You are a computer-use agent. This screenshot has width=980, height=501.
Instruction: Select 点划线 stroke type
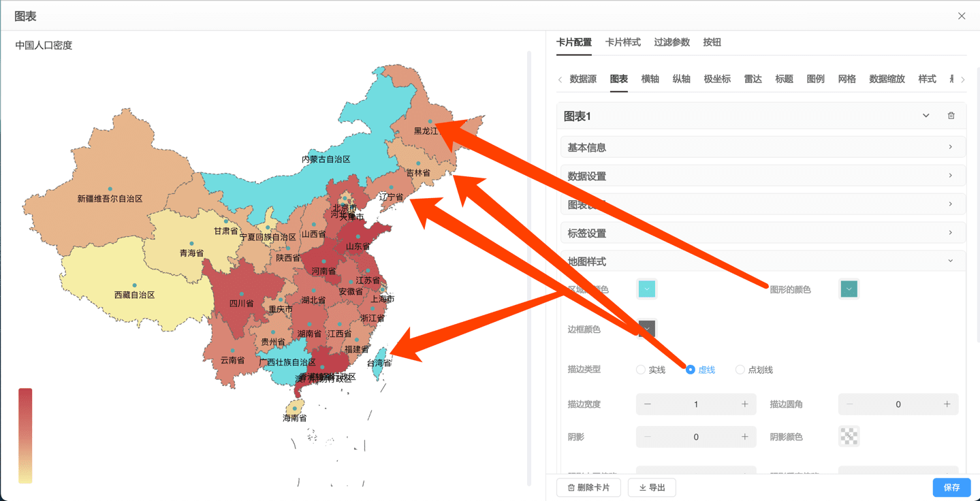[x=754, y=370]
